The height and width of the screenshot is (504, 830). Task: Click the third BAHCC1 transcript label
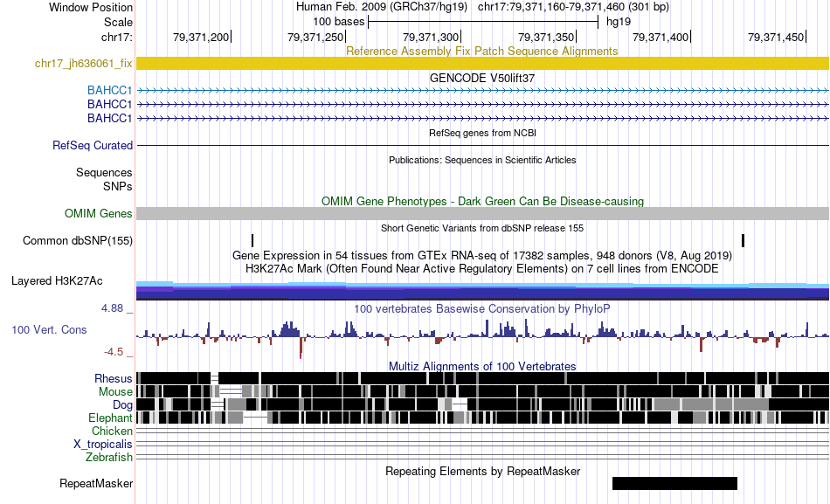click(109, 118)
